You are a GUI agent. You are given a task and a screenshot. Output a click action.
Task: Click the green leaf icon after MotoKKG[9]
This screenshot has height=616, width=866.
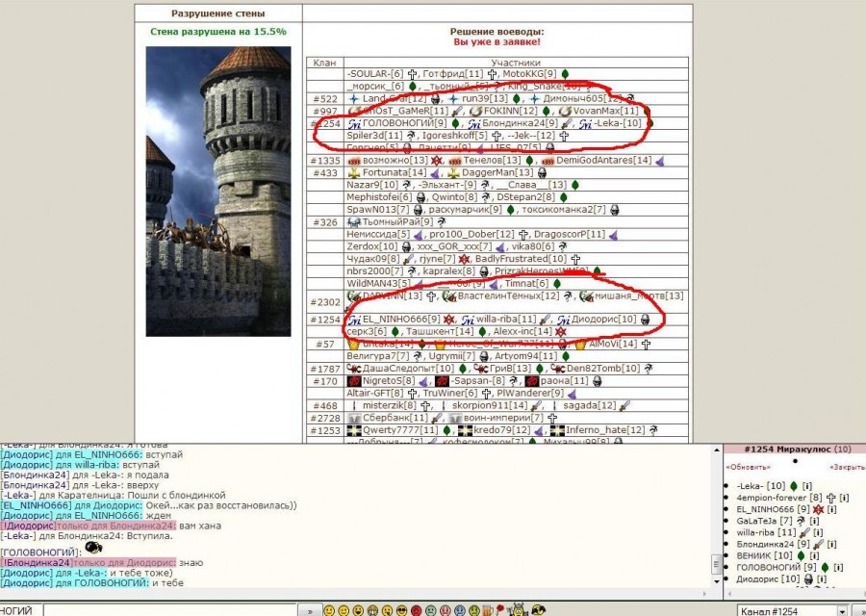click(x=565, y=73)
